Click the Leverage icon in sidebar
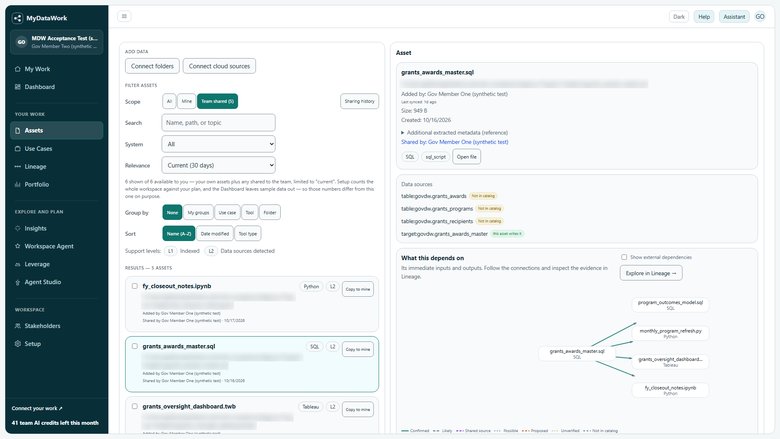This screenshot has width=780, height=439. point(18,264)
